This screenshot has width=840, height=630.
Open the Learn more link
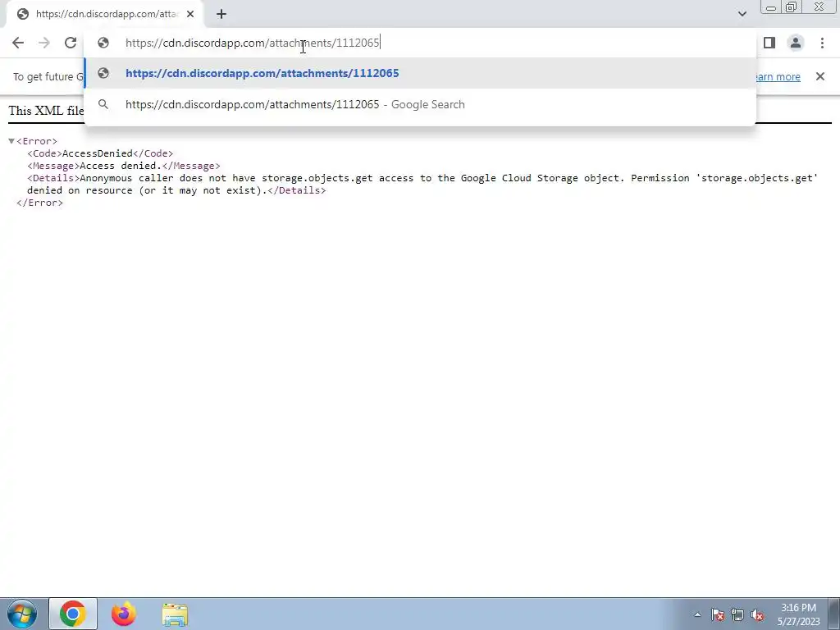click(778, 76)
